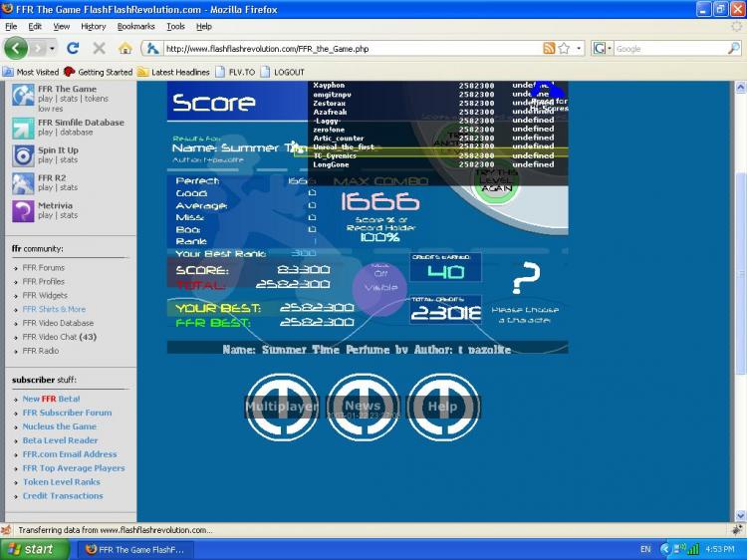Open the Edit menu
The image size is (747, 560).
[35, 26]
